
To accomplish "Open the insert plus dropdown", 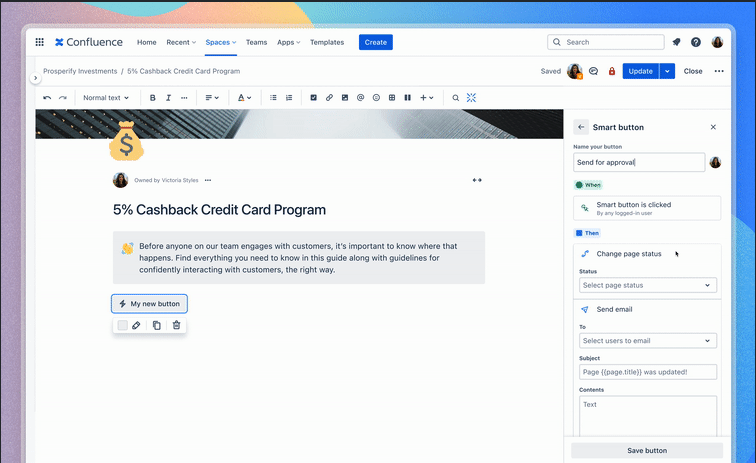I will 426,97.
